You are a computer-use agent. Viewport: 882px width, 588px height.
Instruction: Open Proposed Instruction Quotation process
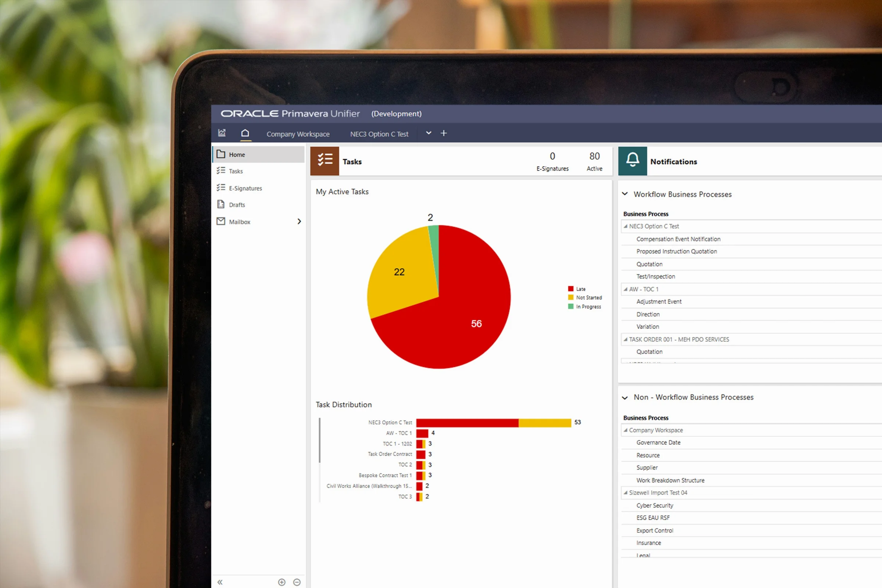[677, 251]
